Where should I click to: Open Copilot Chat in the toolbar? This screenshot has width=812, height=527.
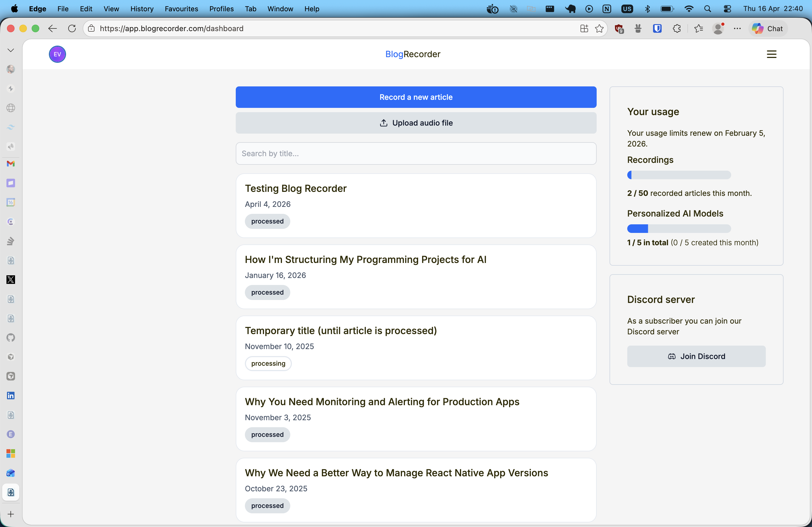[x=768, y=29]
